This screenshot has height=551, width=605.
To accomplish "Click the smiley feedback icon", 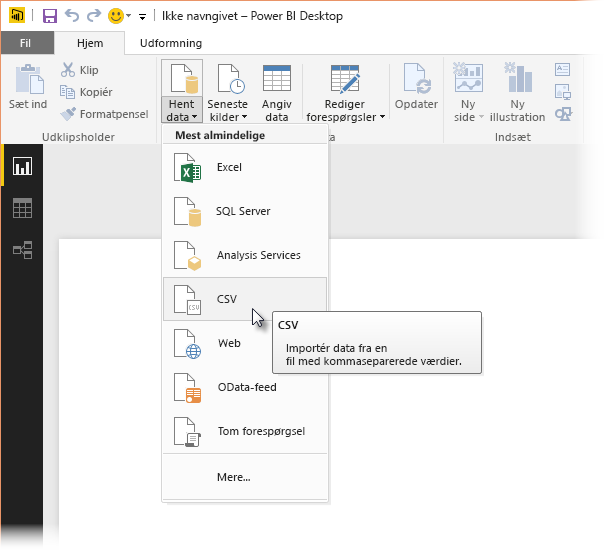I will (115, 16).
